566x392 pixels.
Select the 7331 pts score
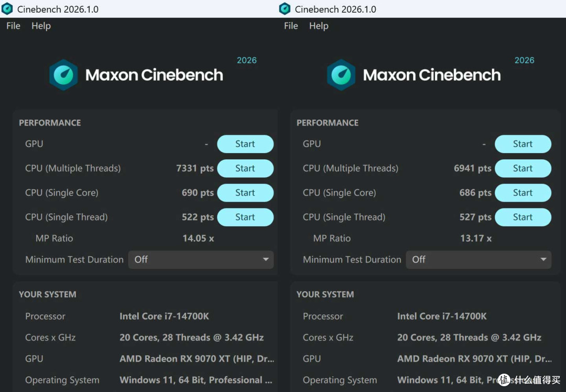(195, 169)
